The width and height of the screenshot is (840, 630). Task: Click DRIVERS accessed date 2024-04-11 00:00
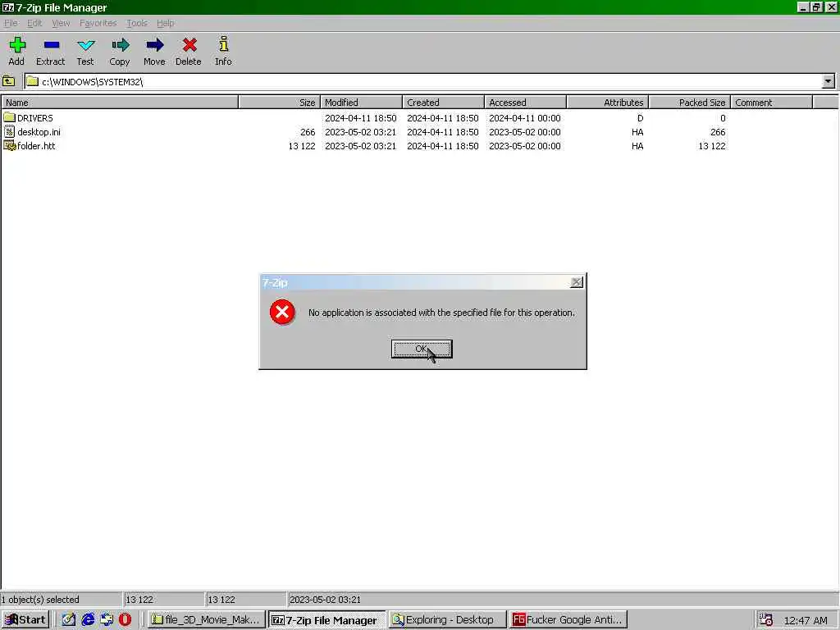[524, 118]
